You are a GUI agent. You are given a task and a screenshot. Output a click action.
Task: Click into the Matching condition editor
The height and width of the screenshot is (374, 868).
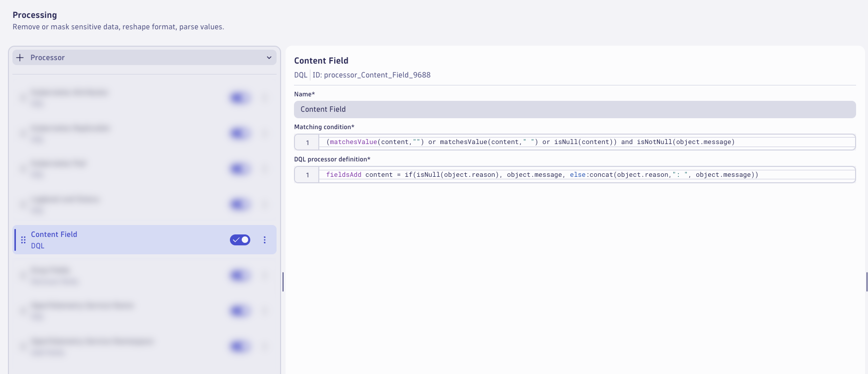(586, 142)
